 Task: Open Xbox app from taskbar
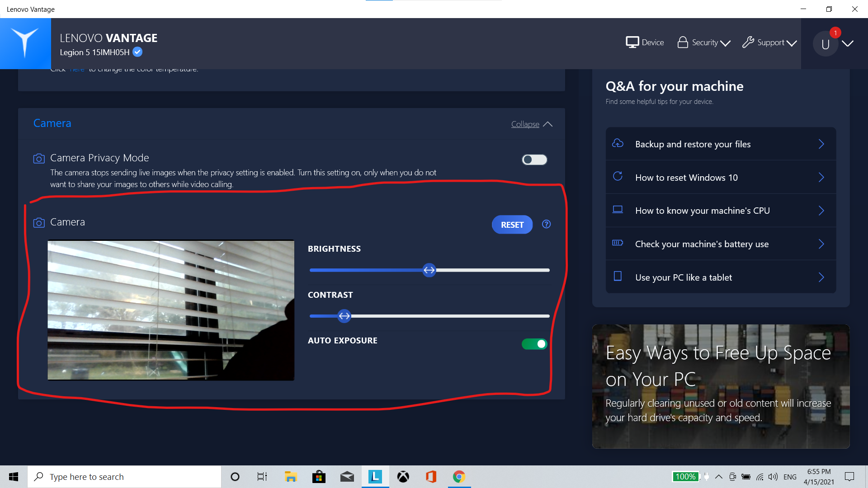(403, 477)
